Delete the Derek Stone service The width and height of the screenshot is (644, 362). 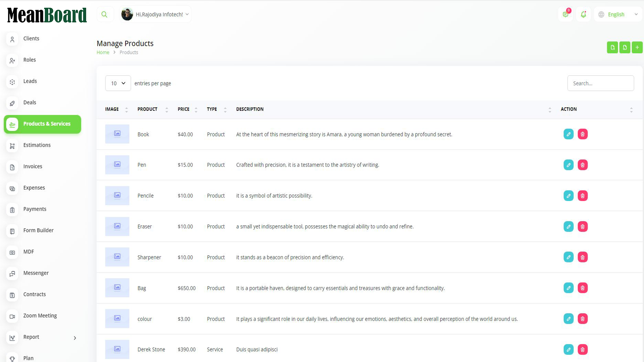click(x=583, y=349)
